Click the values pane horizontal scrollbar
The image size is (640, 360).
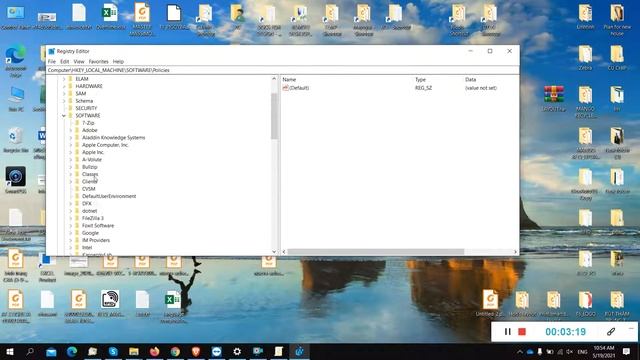point(376,252)
